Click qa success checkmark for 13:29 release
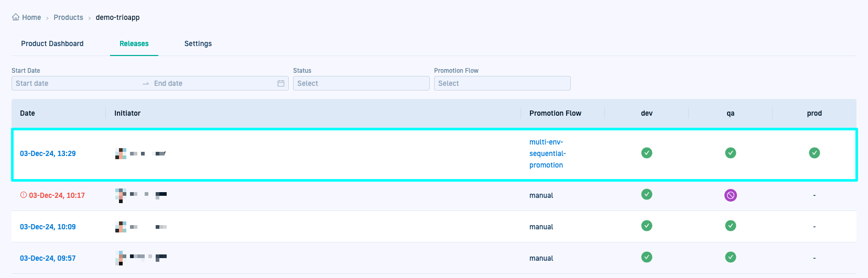This screenshot has height=278, width=868. pos(730,153)
